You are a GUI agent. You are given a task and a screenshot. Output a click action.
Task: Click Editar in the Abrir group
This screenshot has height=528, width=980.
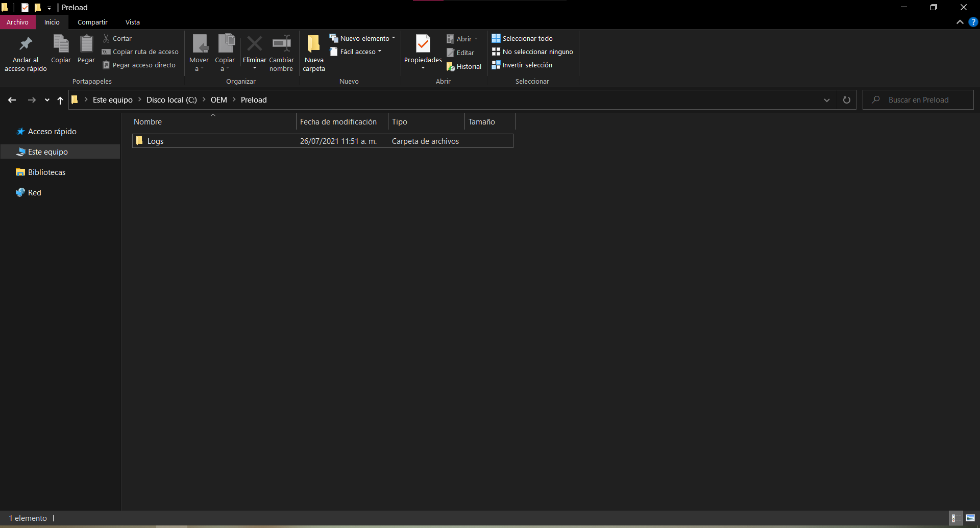[460, 53]
